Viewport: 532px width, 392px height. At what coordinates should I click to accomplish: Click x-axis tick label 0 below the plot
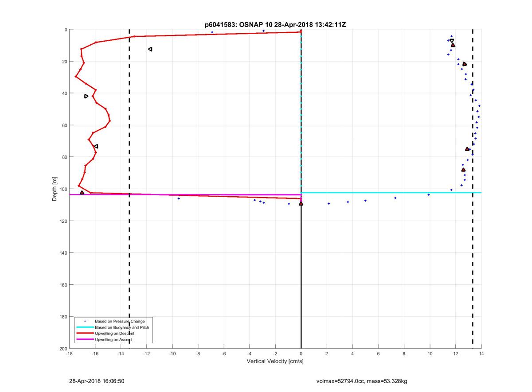point(301,354)
